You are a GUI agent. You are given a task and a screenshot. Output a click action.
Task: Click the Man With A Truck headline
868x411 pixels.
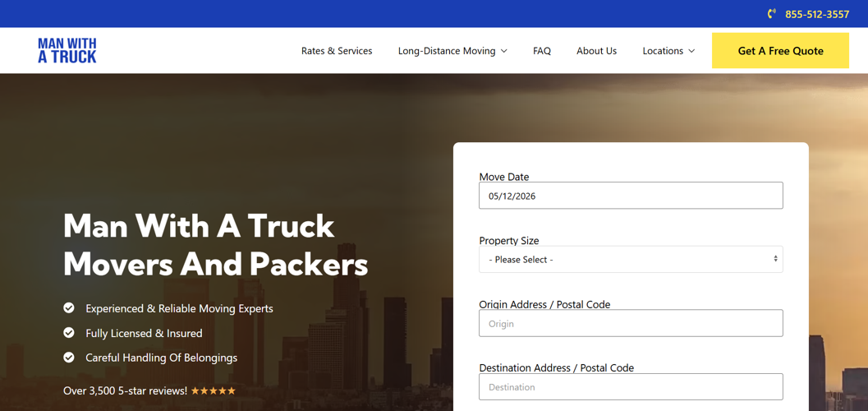(x=215, y=245)
